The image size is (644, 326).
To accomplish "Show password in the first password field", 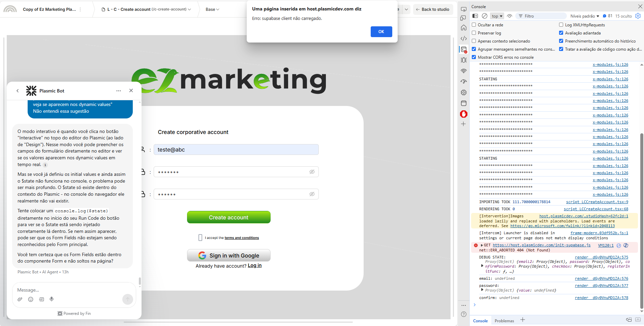I will coord(312,172).
